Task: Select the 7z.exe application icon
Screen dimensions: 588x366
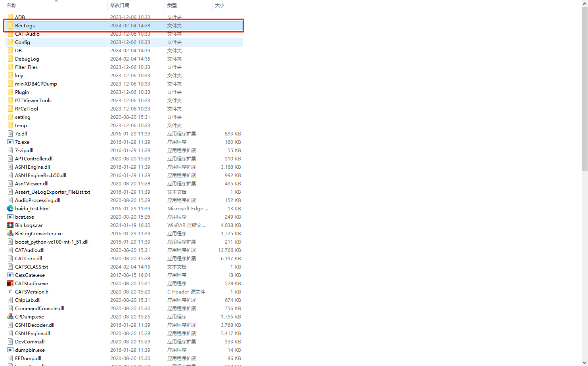Action: click(10, 142)
